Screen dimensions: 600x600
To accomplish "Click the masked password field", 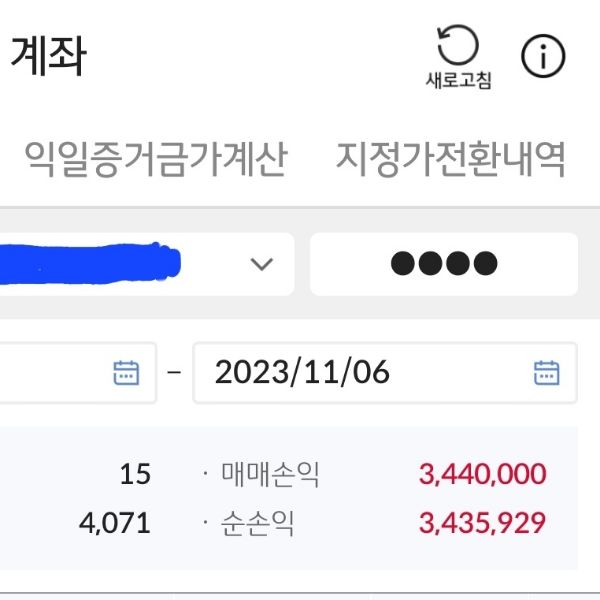I will click(444, 264).
